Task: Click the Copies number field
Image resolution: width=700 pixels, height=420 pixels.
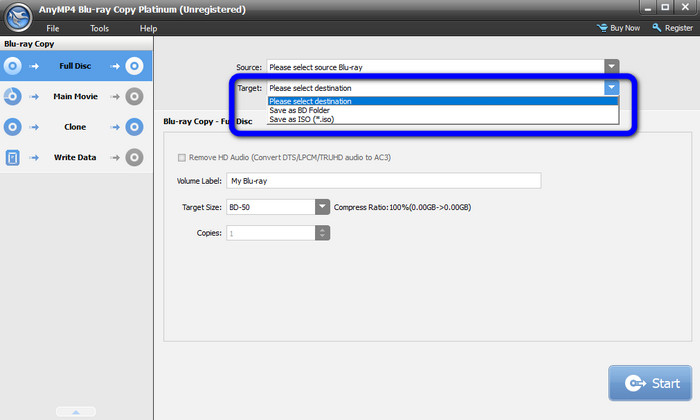Action: click(271, 233)
